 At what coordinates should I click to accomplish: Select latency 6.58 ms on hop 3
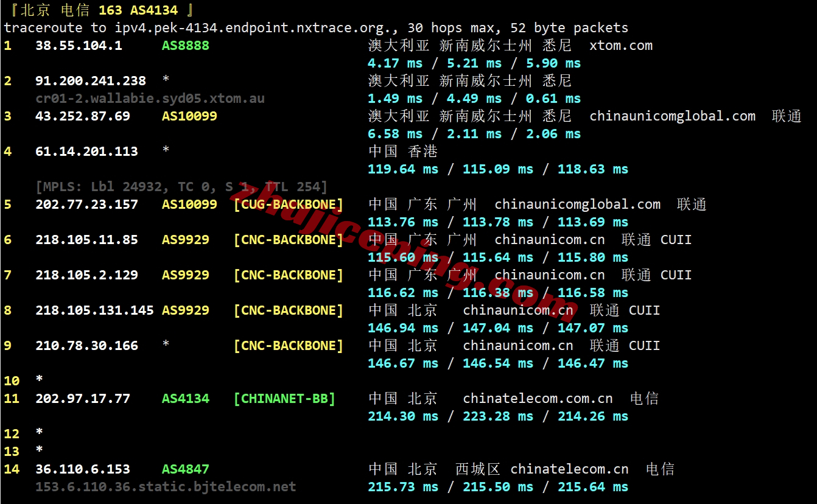pos(395,134)
